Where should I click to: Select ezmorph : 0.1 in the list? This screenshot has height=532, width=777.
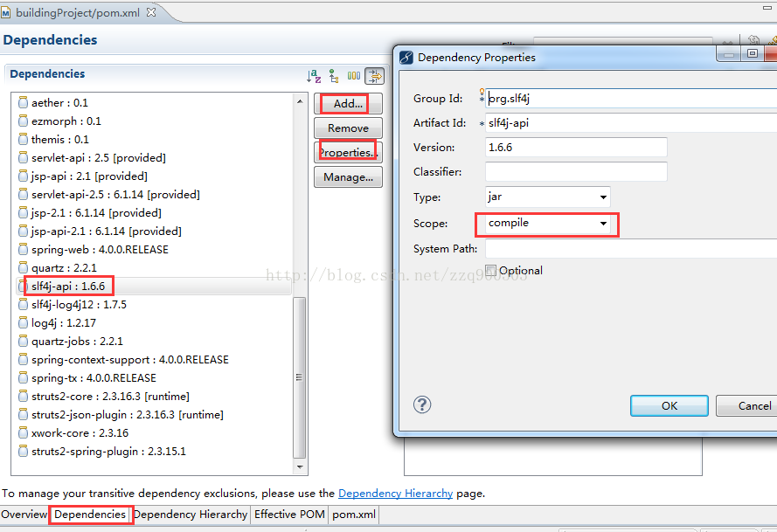66,121
